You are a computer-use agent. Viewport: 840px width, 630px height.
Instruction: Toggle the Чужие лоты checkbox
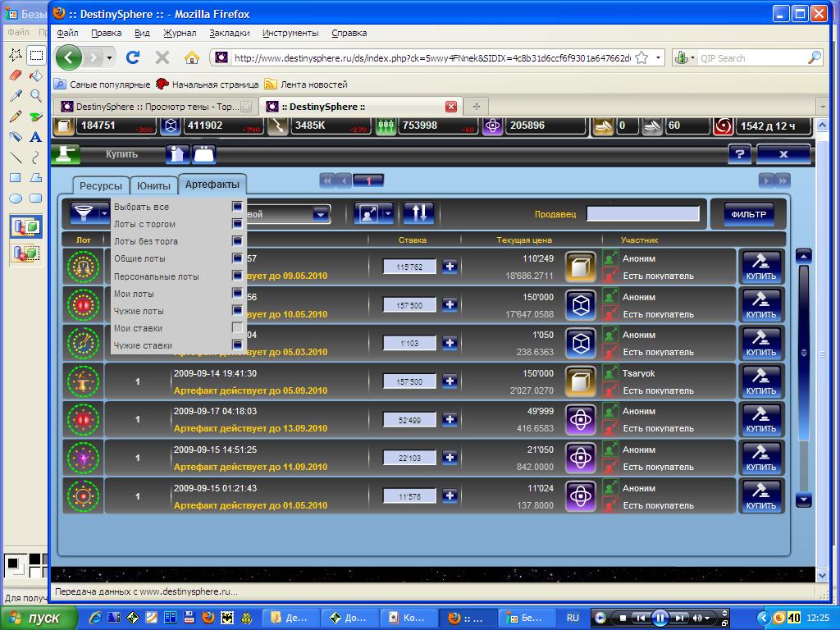click(237, 310)
